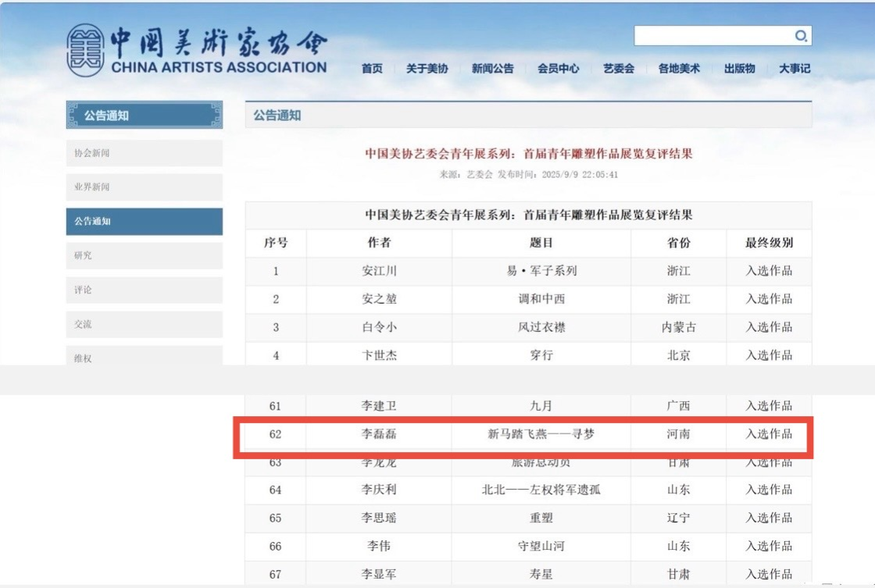Screen dimensions: 875x588
Task: Open the 交流 sidebar item
Action: [144, 324]
